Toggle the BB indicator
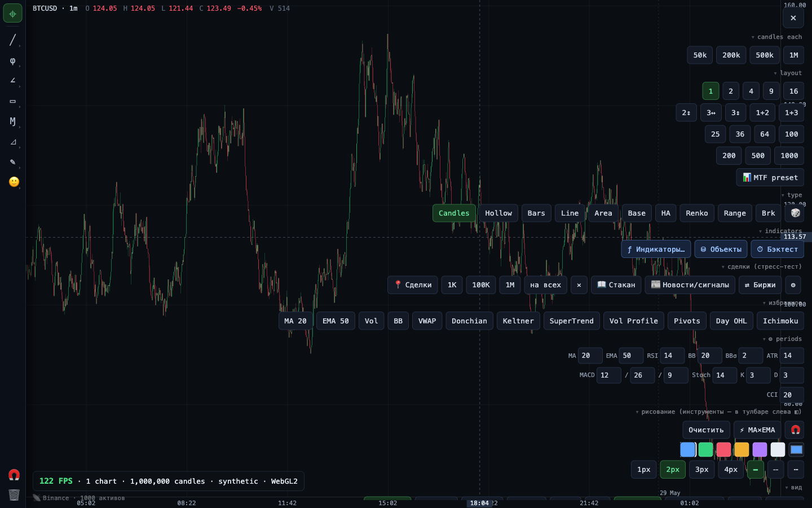Image resolution: width=812 pixels, height=508 pixels. [398, 321]
